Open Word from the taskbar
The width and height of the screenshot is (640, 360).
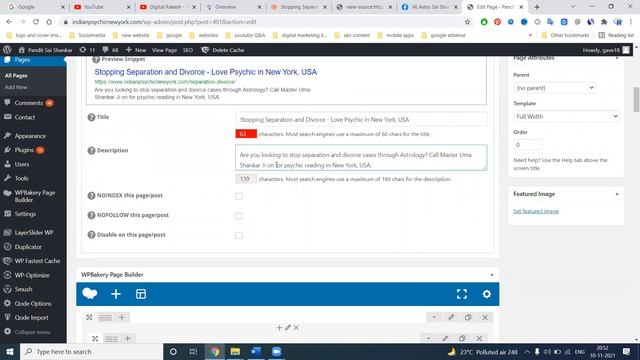pos(256,351)
